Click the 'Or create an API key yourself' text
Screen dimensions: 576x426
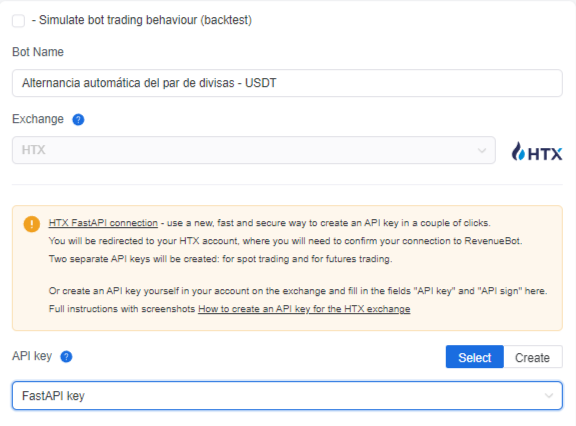click(298, 291)
